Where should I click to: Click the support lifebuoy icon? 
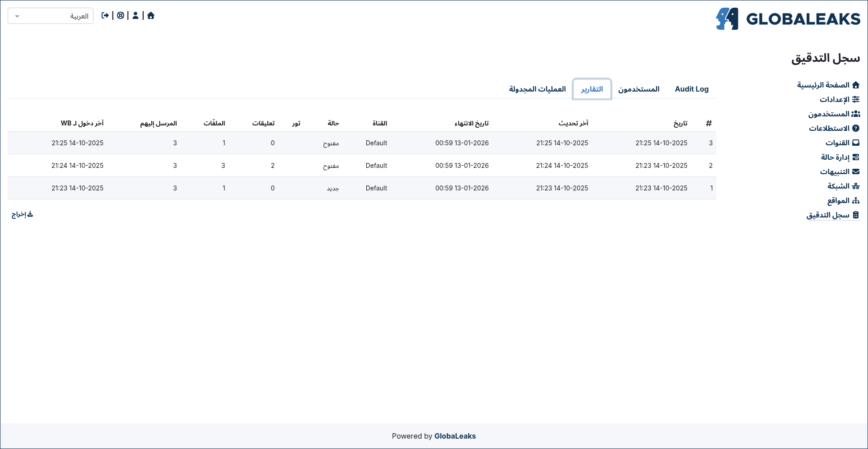click(121, 15)
